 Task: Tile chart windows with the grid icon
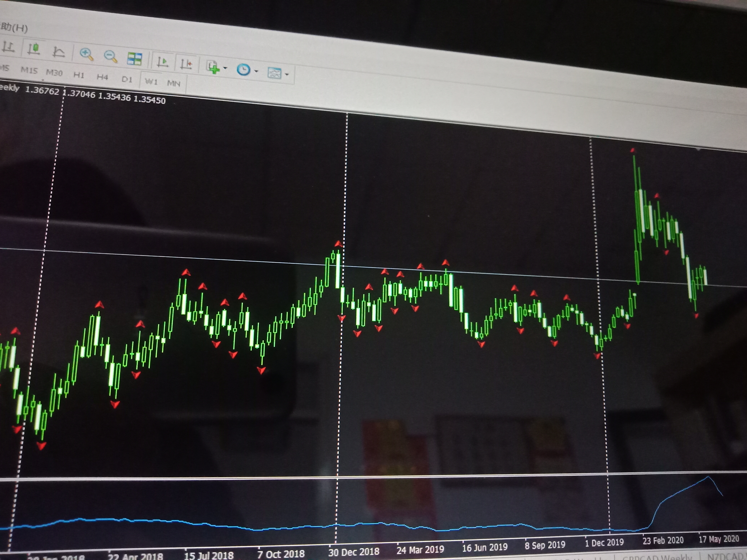134,59
